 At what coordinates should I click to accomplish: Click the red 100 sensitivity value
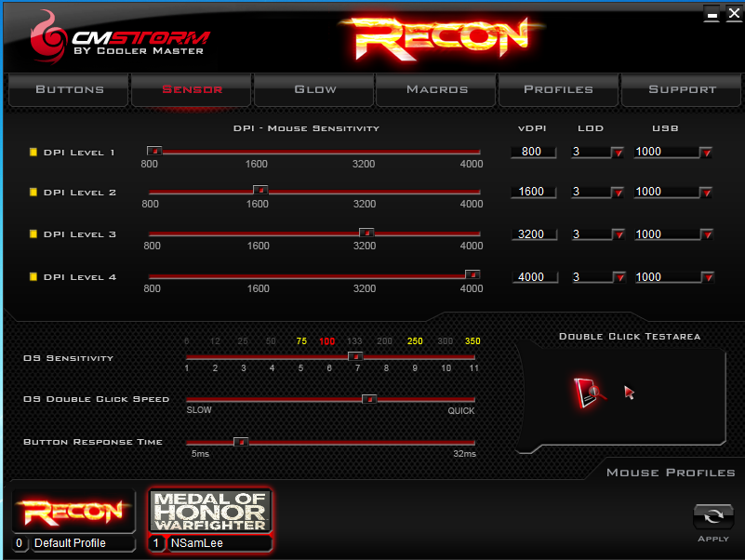tap(326, 341)
